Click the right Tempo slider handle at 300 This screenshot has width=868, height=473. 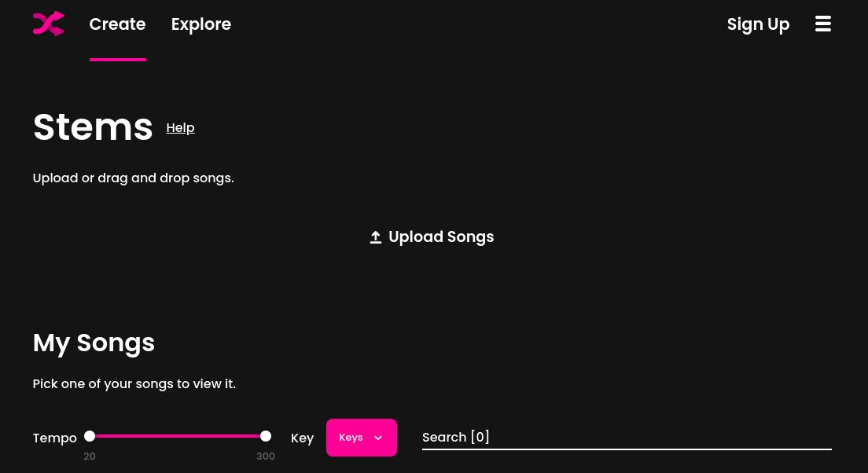point(265,436)
